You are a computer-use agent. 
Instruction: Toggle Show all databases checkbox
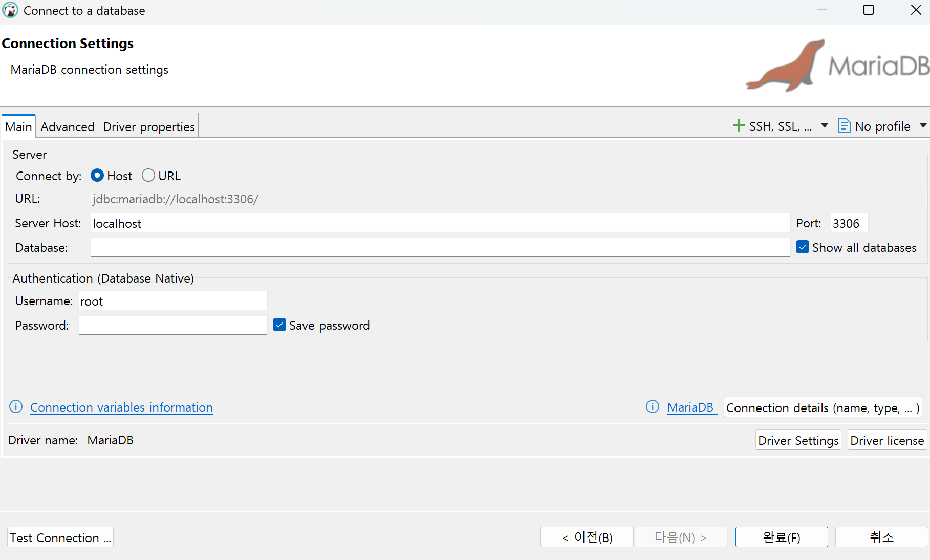pos(803,247)
